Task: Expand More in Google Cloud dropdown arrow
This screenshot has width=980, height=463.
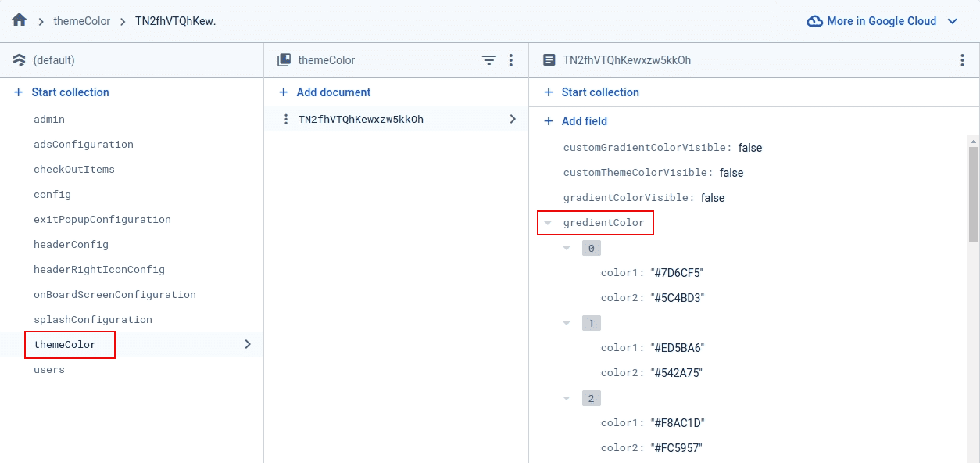Action: coord(952,21)
